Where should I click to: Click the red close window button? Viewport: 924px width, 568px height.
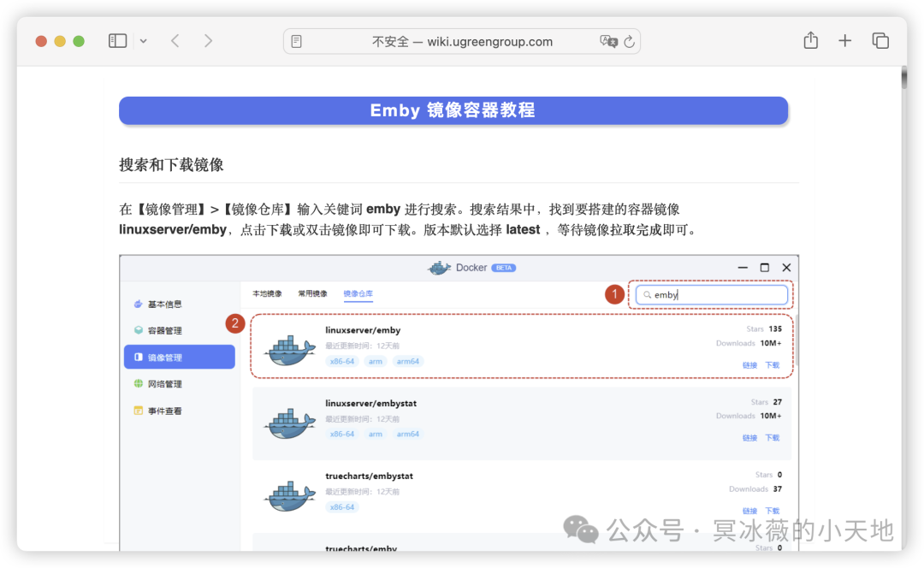(41, 41)
